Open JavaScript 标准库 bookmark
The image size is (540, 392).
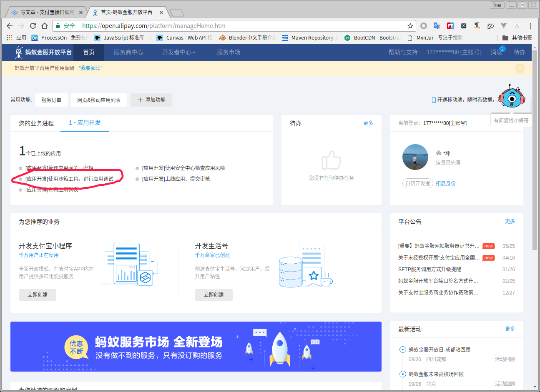click(123, 37)
